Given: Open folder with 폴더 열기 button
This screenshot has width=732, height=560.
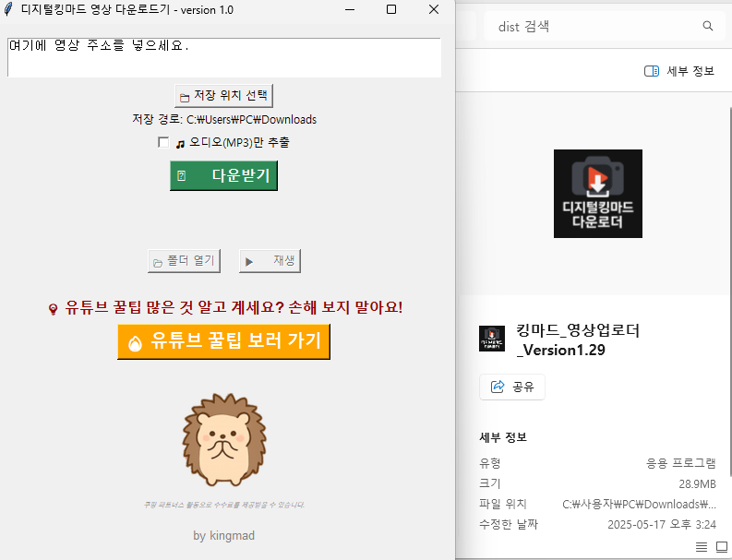Looking at the screenshot, I should tap(184, 261).
